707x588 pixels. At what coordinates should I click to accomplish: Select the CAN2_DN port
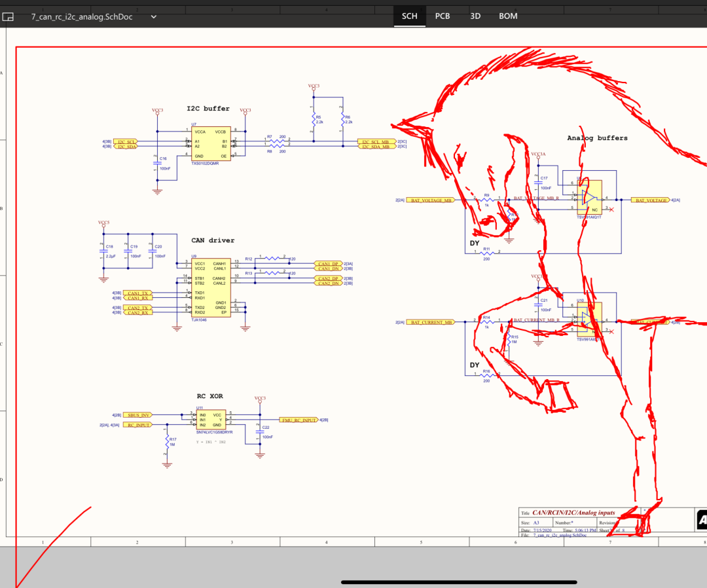pyautogui.click(x=328, y=283)
